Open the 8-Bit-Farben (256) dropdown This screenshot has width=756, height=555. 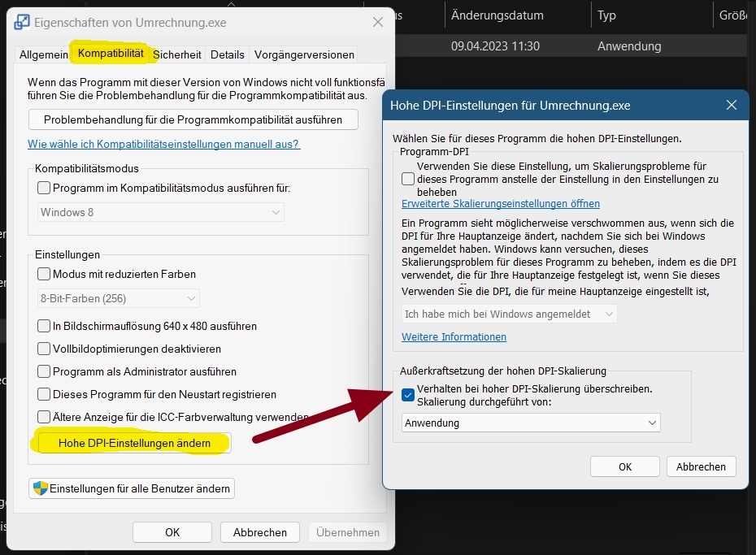tap(119, 298)
